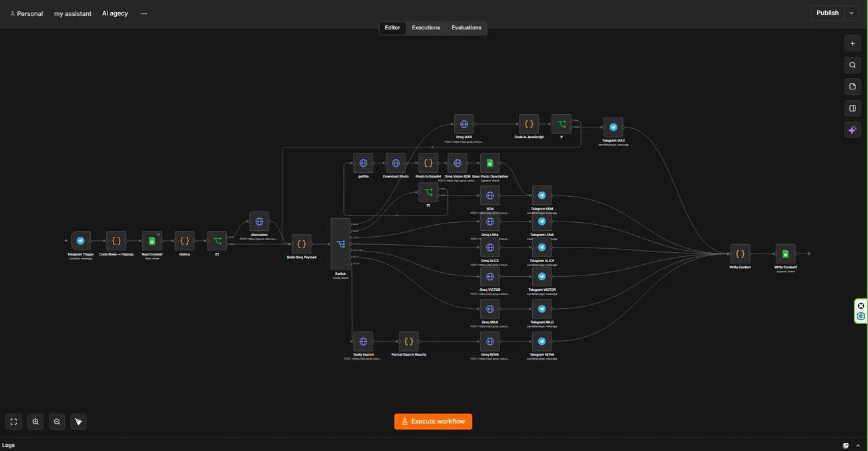Select the Save Photo Description node

489,163
